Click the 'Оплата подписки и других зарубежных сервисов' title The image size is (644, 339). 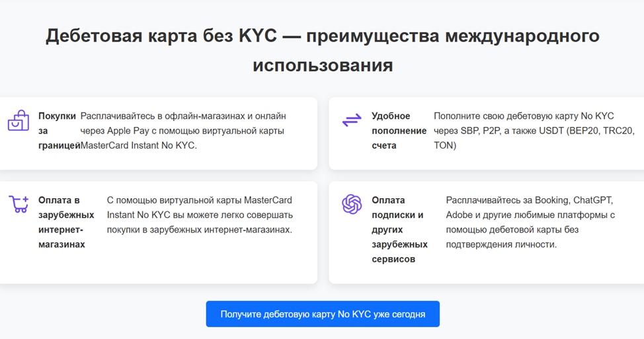399,229
